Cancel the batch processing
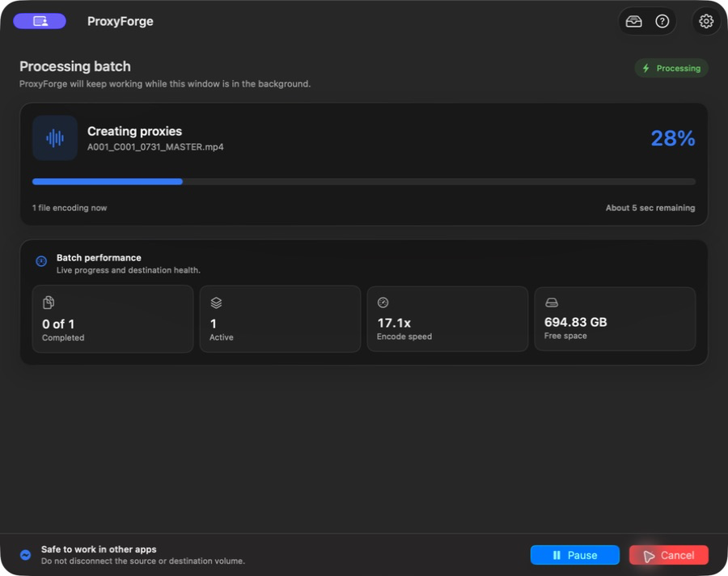This screenshot has width=728, height=576. tap(669, 555)
